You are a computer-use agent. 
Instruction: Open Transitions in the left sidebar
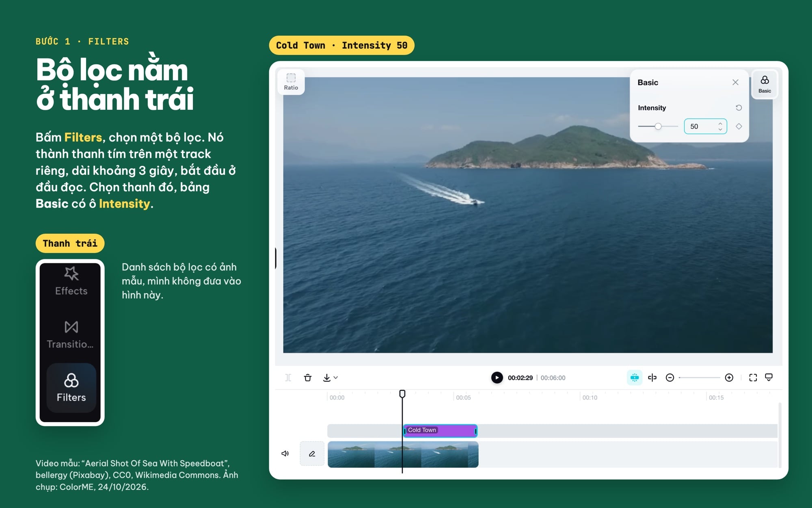coord(71,335)
